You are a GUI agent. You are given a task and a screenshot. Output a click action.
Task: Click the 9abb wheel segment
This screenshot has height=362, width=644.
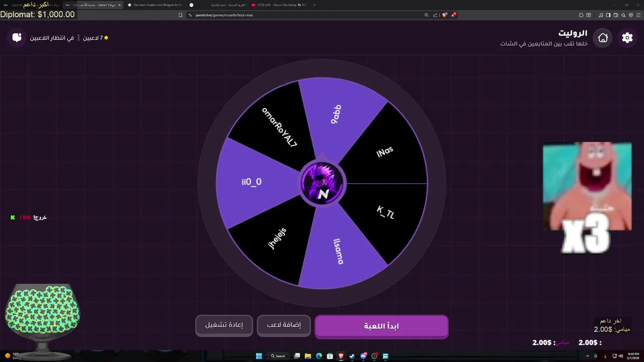(336, 115)
